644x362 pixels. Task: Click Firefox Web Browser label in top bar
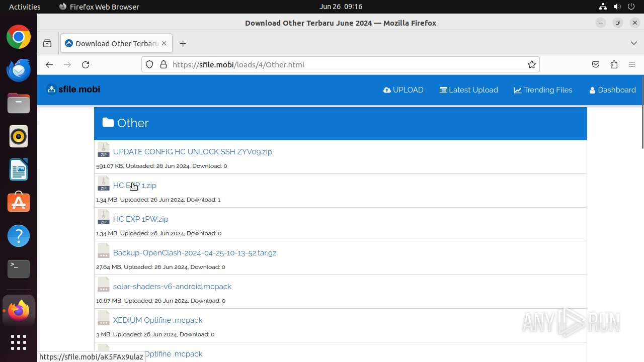(x=99, y=7)
